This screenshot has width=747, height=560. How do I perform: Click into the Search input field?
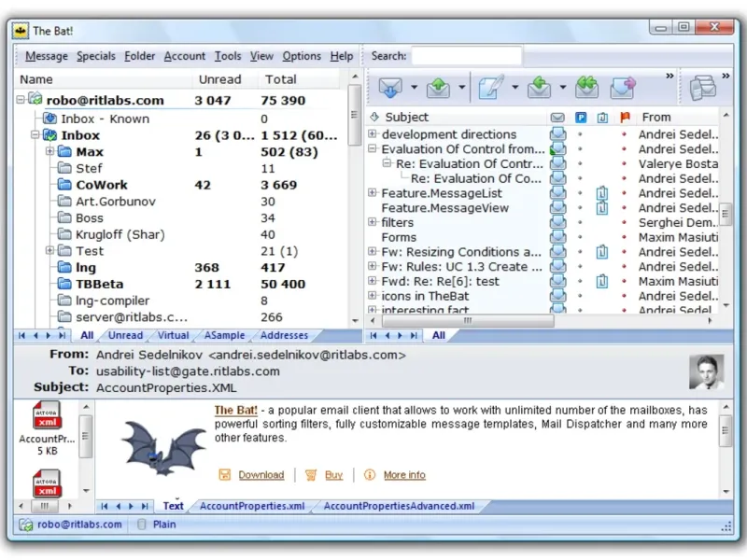(x=467, y=56)
